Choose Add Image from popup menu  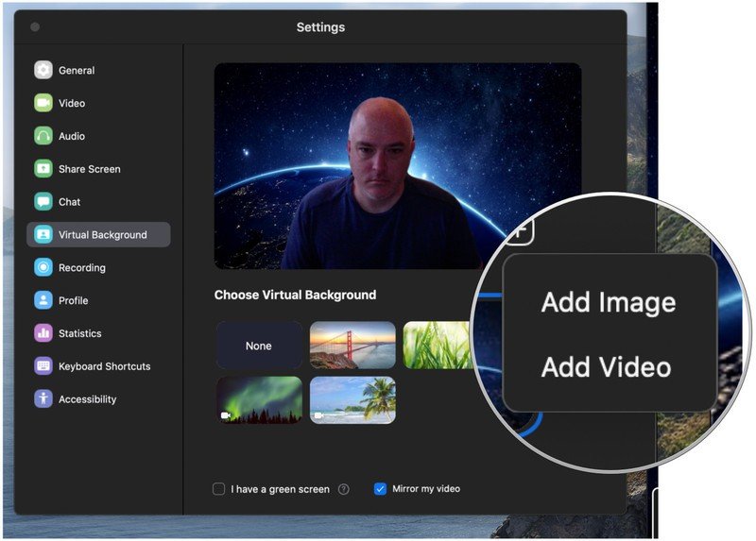coord(609,302)
